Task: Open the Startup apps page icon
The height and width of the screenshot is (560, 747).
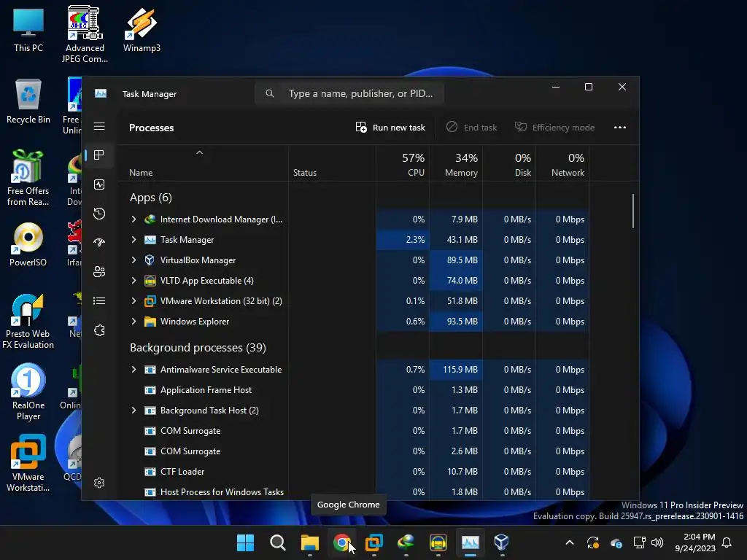Action: click(99, 242)
